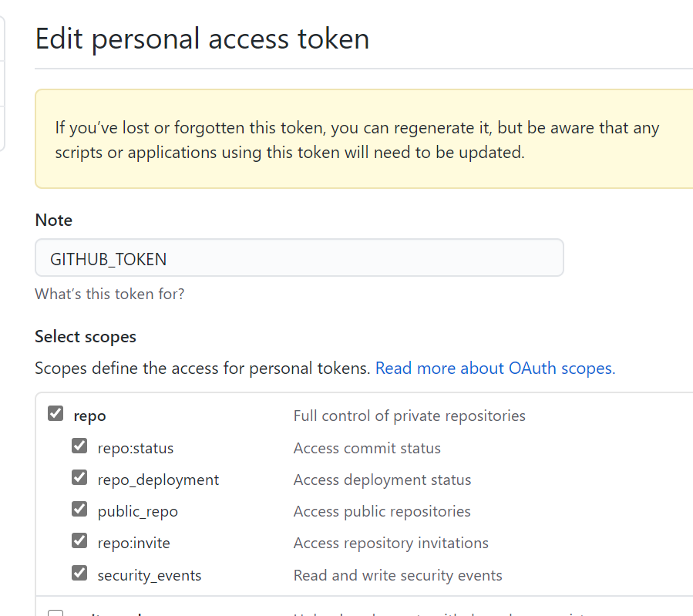Toggle the repo:invite scope checkbox

pyautogui.click(x=79, y=541)
